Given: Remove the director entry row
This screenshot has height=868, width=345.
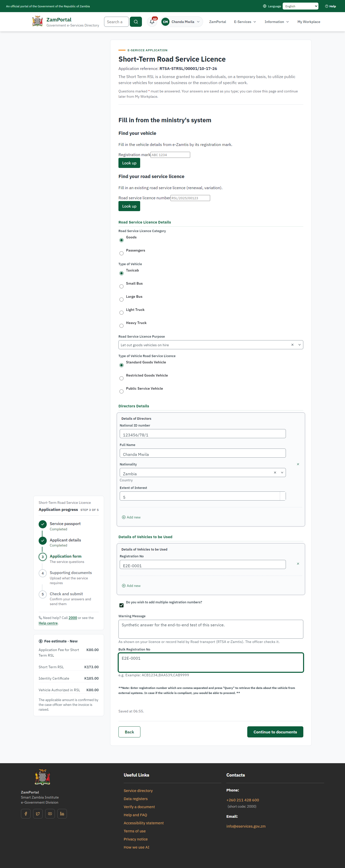Looking at the screenshot, I should point(298,464).
